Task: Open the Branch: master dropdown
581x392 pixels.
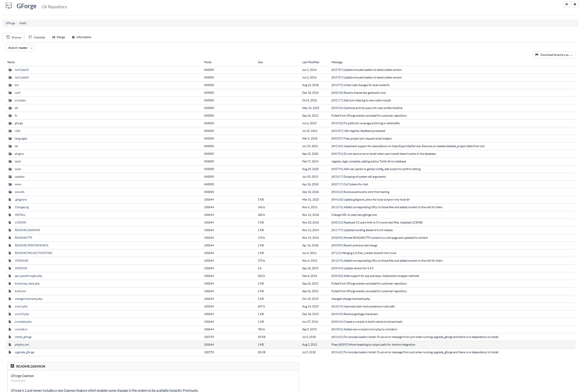Action: coord(20,48)
